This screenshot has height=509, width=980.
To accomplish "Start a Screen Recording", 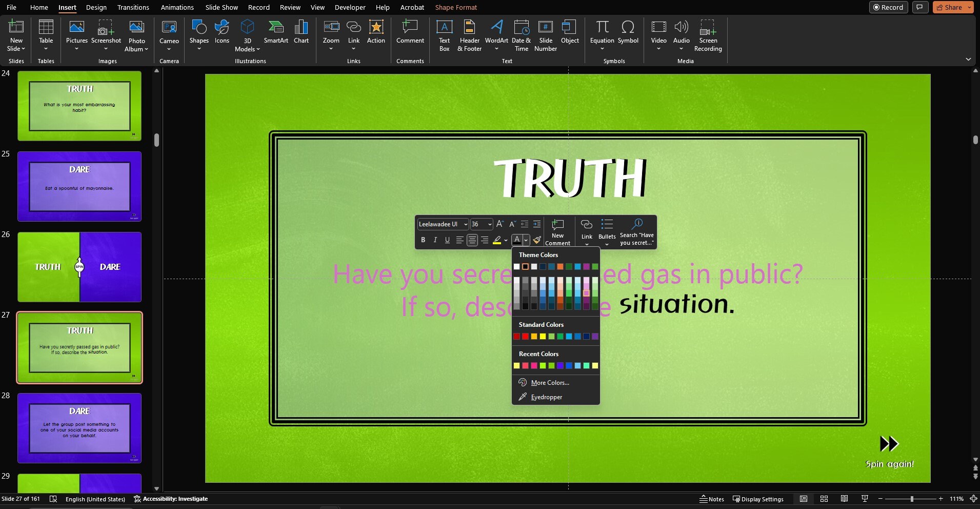I will (x=707, y=34).
